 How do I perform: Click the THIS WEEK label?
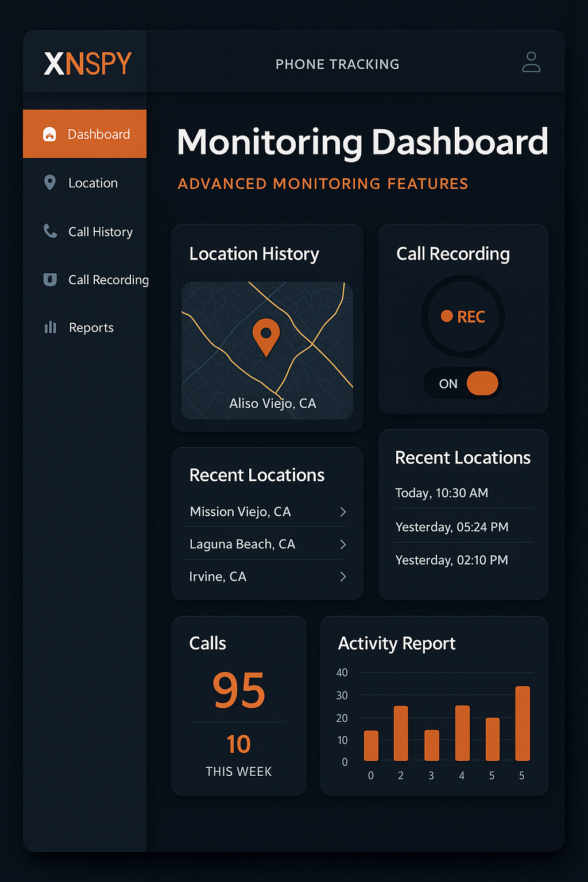[x=239, y=772]
